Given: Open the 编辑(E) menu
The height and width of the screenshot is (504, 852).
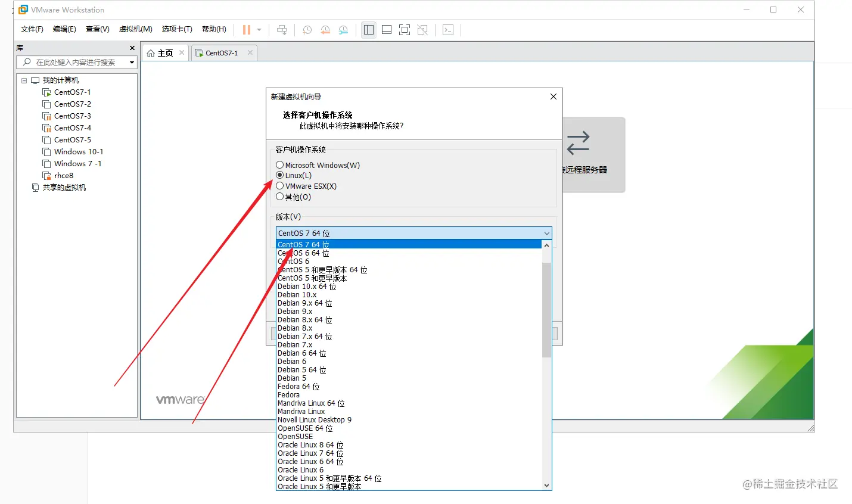Looking at the screenshot, I should (64, 29).
